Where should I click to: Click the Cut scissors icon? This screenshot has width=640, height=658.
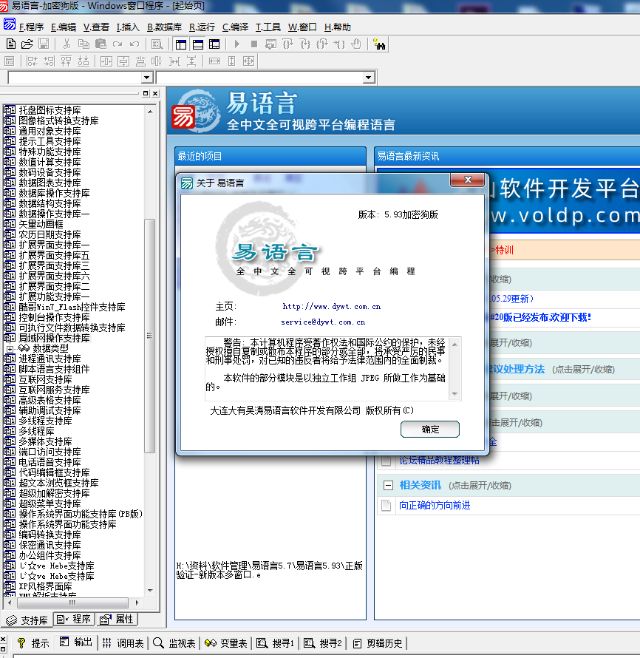pyautogui.click(x=66, y=44)
